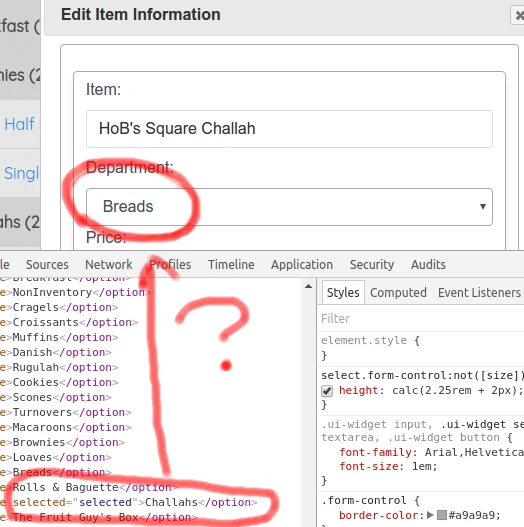This screenshot has height=527, width=524.
Task: Select the Brownies option line
Action: (62, 442)
